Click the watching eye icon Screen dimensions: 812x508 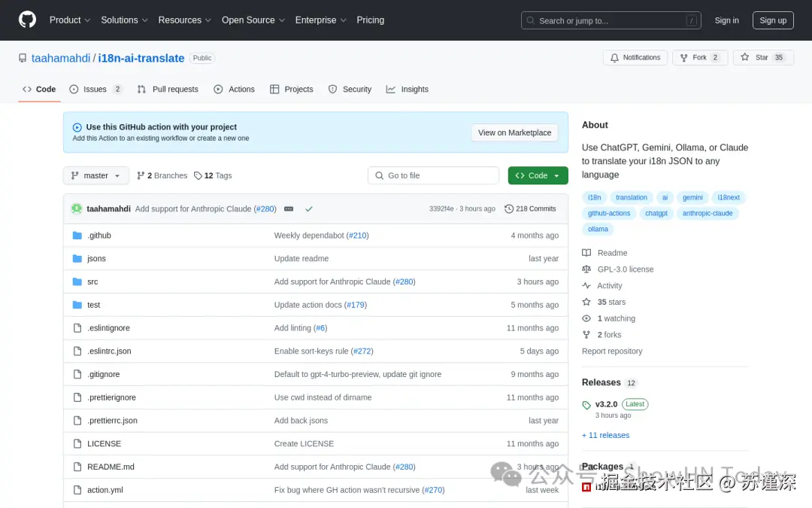(x=586, y=318)
